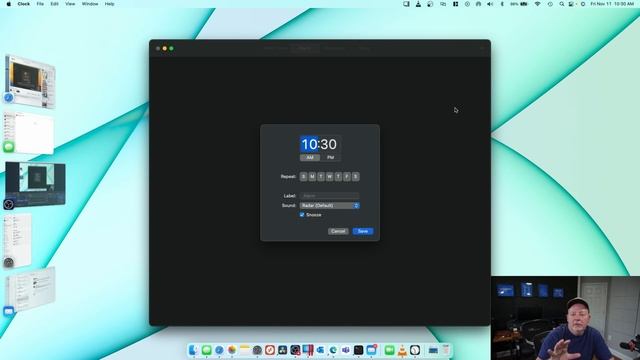Click the battery status in menu bar
This screenshot has width=640, height=360.
[x=519, y=4]
